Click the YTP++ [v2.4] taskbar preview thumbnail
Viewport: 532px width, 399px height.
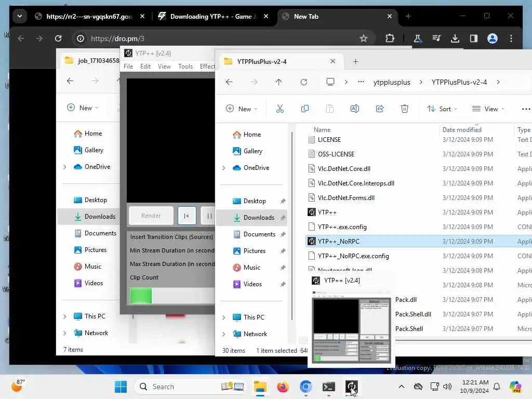click(351, 326)
